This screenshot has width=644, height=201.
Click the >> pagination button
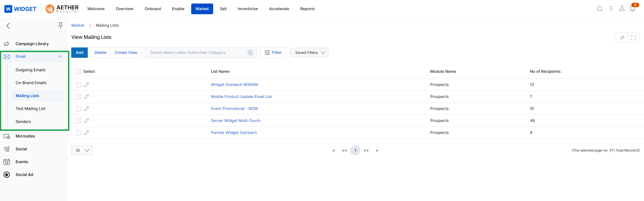[366, 151]
